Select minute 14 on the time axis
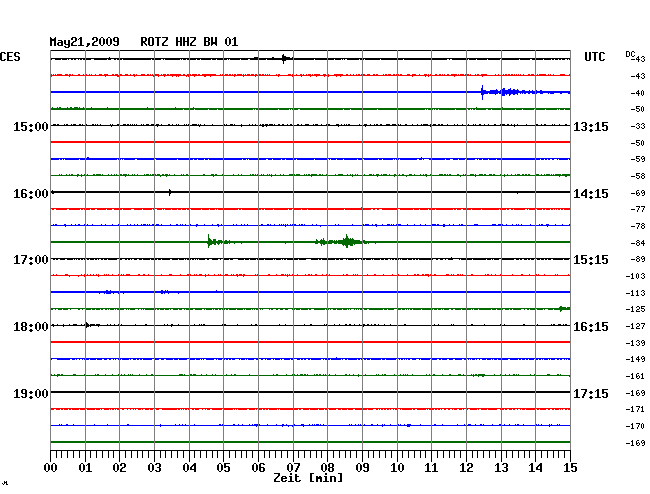The width and height of the screenshot is (650, 494). (x=535, y=467)
